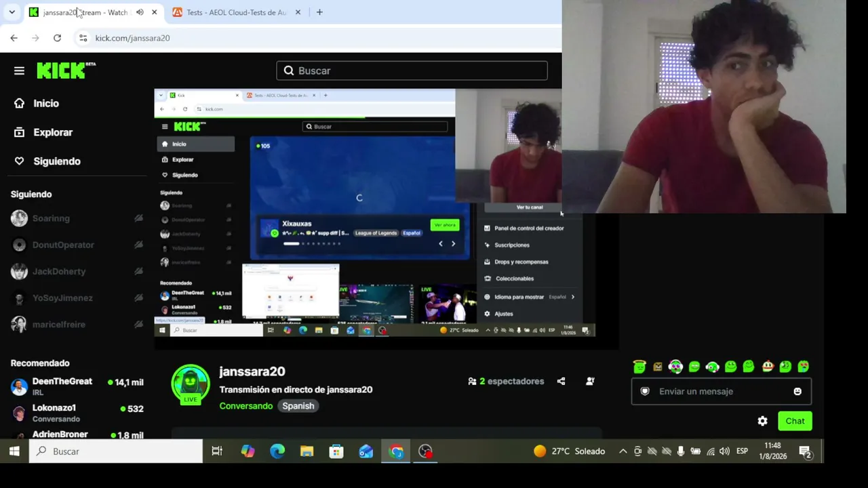Open the notification center icon

click(x=806, y=451)
